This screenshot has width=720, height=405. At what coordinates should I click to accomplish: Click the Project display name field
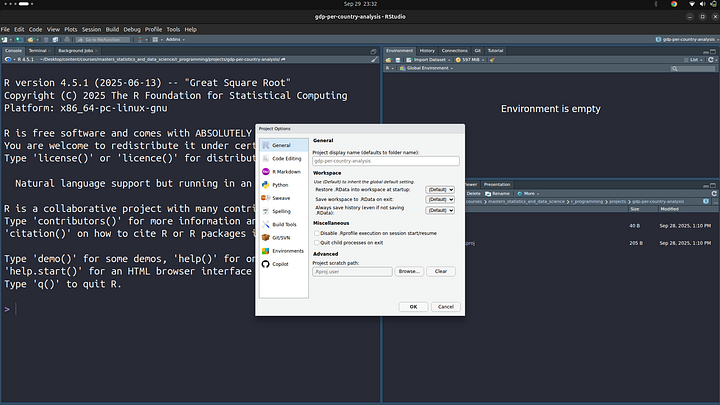[x=386, y=161]
